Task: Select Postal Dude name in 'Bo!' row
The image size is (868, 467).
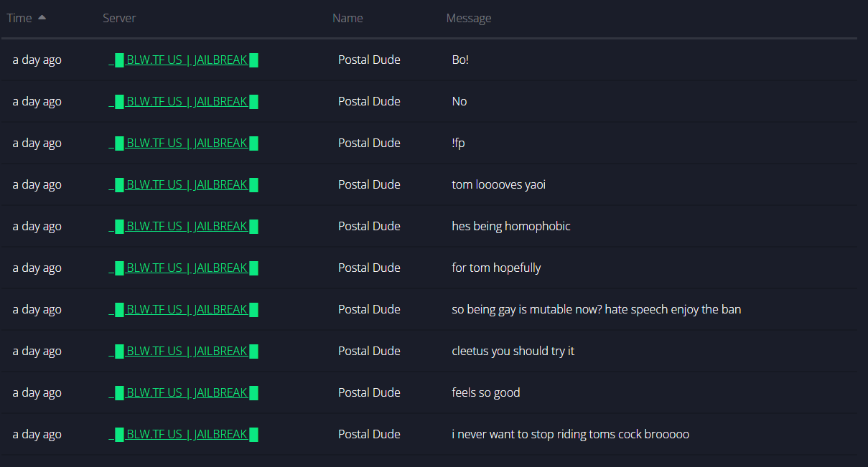Action: pyautogui.click(x=369, y=60)
